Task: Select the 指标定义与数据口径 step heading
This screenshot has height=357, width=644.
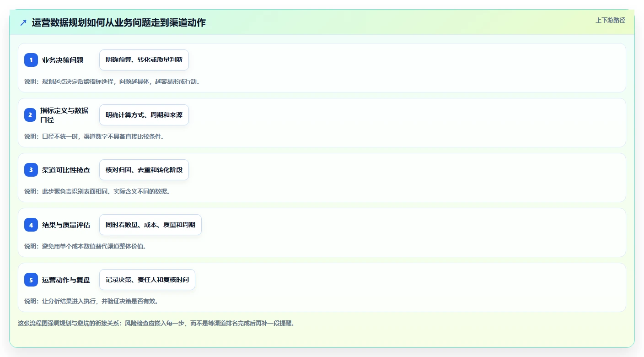Action: click(64, 115)
